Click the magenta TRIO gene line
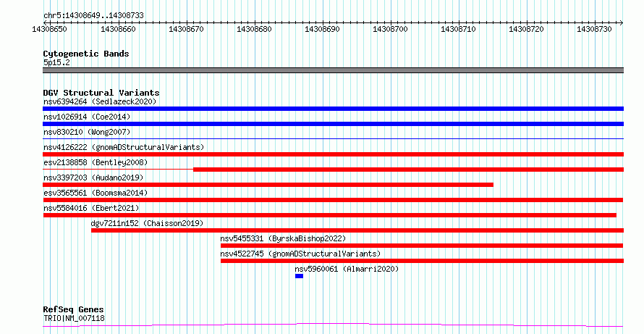Image resolution: width=644 pixels, height=334 pixels. (333, 325)
